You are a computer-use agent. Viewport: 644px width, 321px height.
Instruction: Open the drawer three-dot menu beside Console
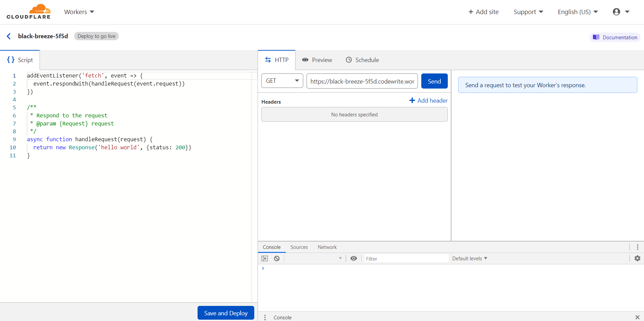pos(265,317)
